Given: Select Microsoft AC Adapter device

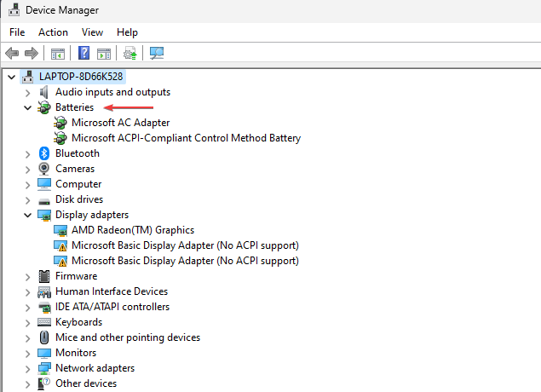Looking at the screenshot, I should click(120, 123).
